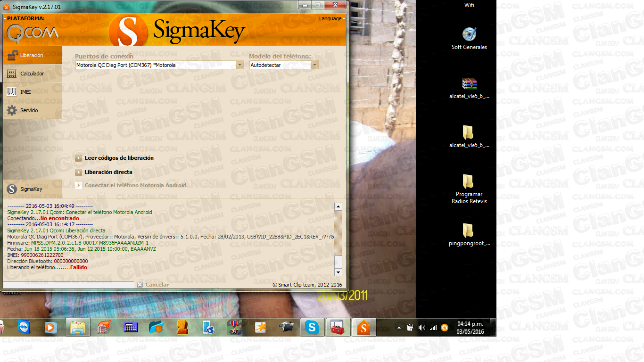Click the Show desktop button beside clock

click(x=493, y=327)
